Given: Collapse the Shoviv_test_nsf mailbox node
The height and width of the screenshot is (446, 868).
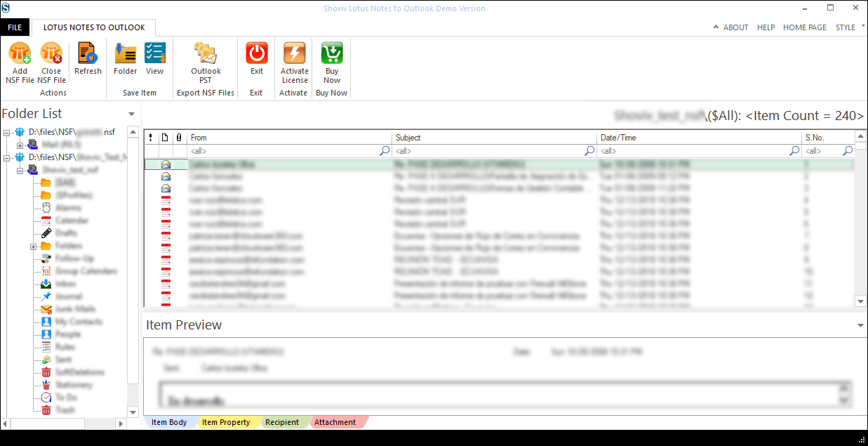Looking at the screenshot, I should 20,170.
